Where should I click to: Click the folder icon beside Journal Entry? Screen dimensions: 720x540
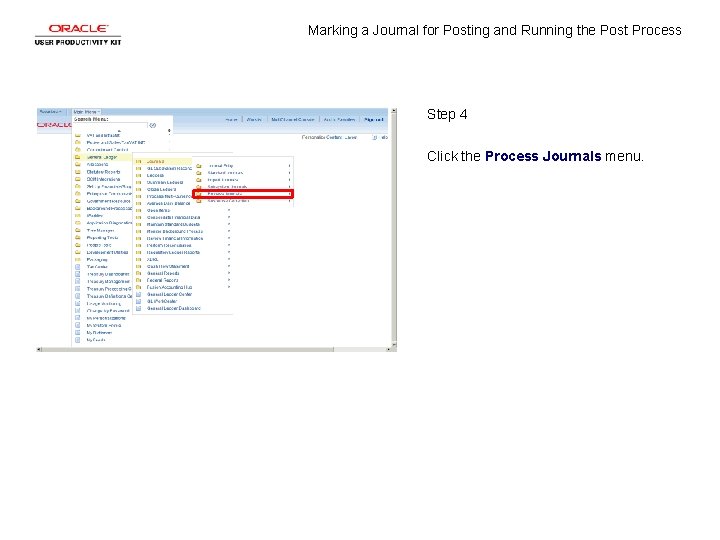tap(199, 166)
